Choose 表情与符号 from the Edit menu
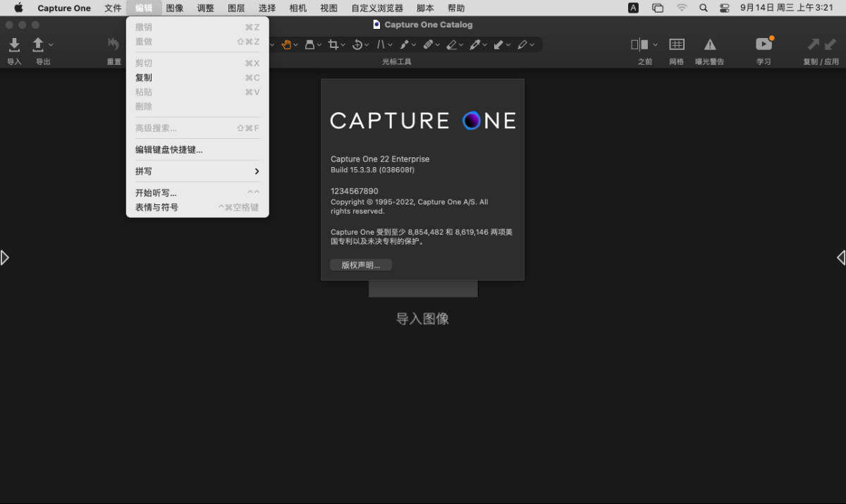Screen dimensions: 846x504 pos(197,207)
